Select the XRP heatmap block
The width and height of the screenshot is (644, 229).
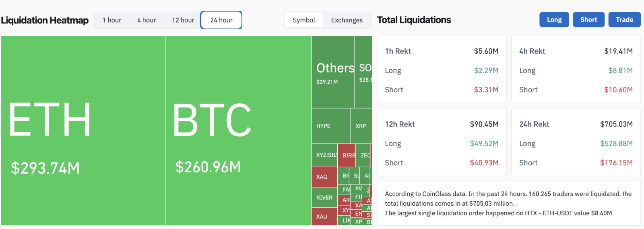tap(361, 126)
